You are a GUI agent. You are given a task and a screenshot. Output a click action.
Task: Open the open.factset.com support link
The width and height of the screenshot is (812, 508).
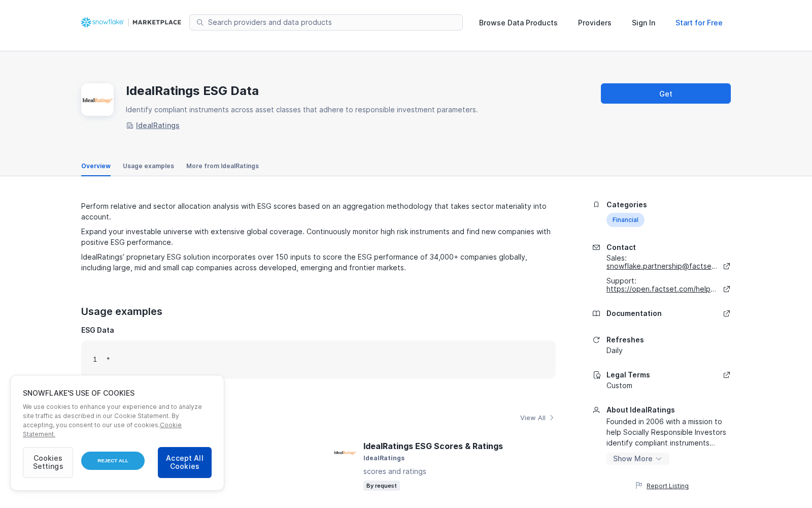(661, 289)
